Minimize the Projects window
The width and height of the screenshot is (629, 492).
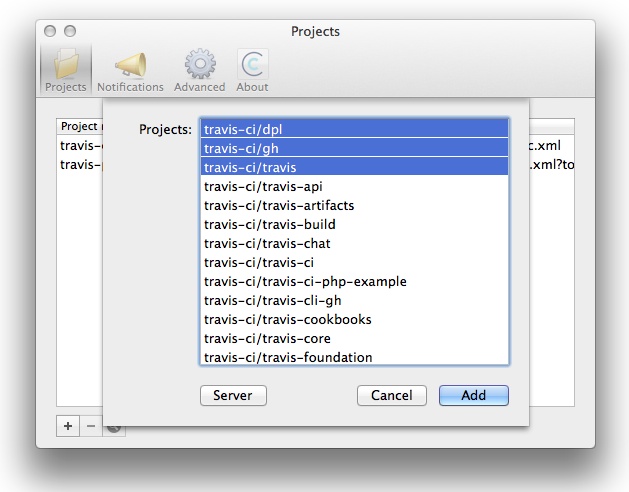click(70, 31)
